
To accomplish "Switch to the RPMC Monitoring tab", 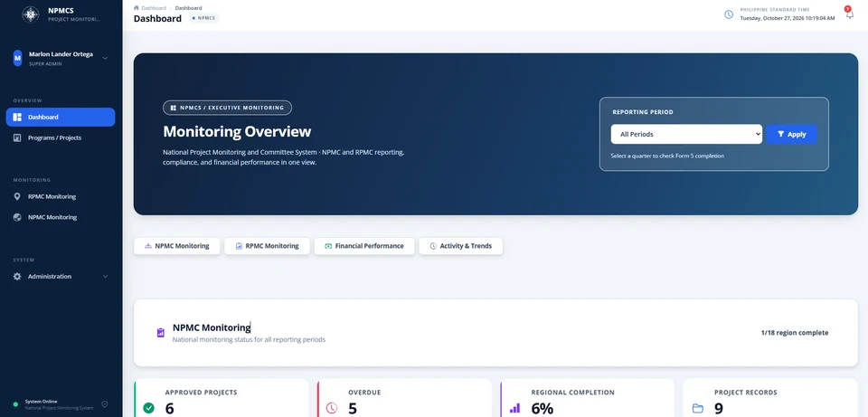I will pos(267,246).
